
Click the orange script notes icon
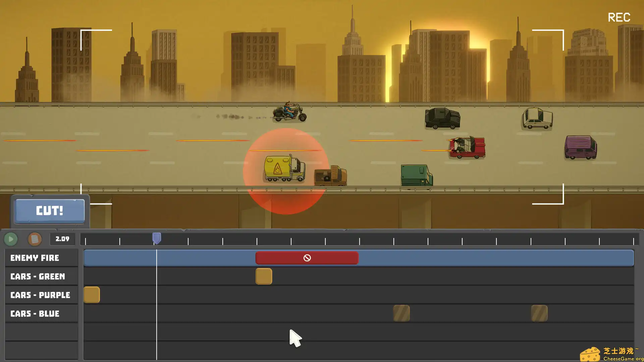35,239
